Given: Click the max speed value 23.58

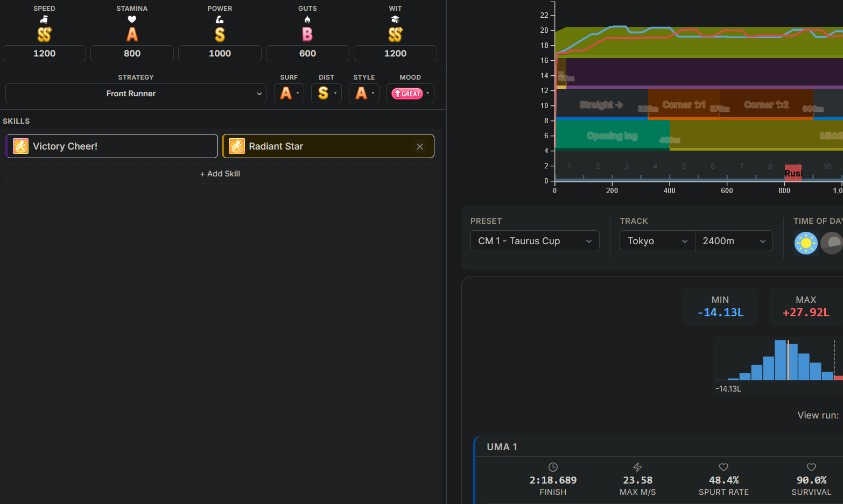Looking at the screenshot, I should click(637, 480).
